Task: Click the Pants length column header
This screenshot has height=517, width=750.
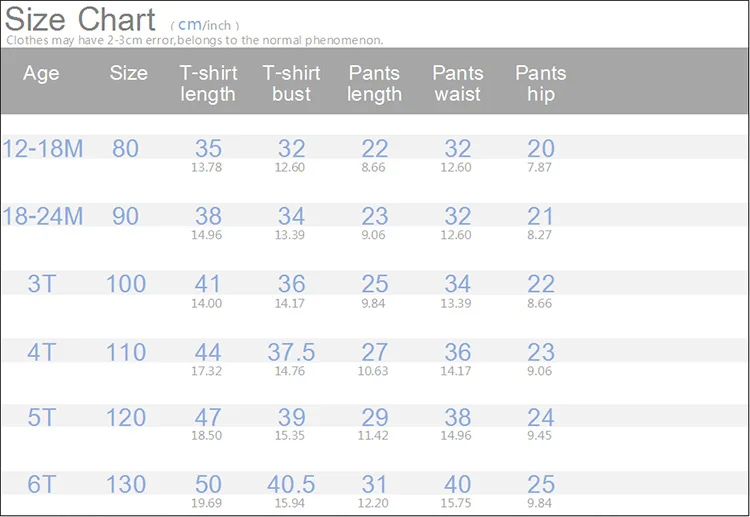Action: (x=375, y=84)
